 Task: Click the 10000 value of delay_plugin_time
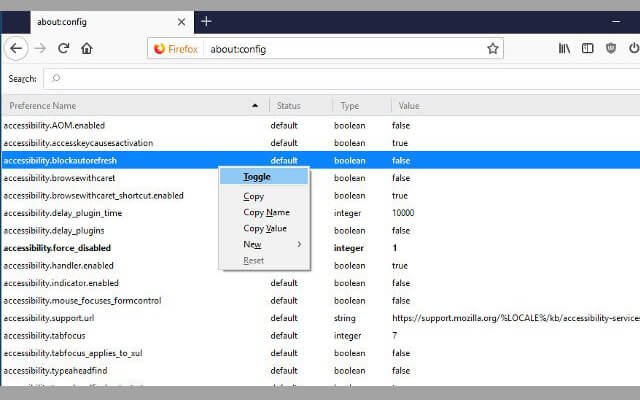[x=403, y=213]
